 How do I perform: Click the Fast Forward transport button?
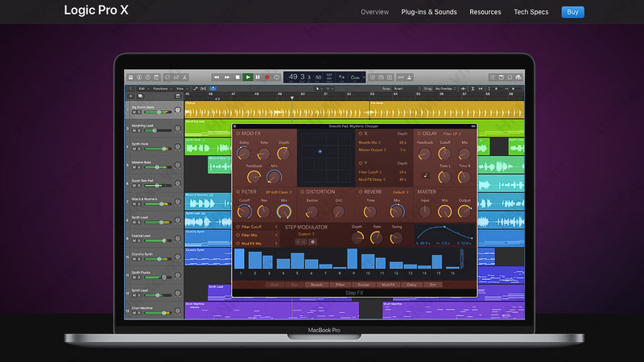227,77
